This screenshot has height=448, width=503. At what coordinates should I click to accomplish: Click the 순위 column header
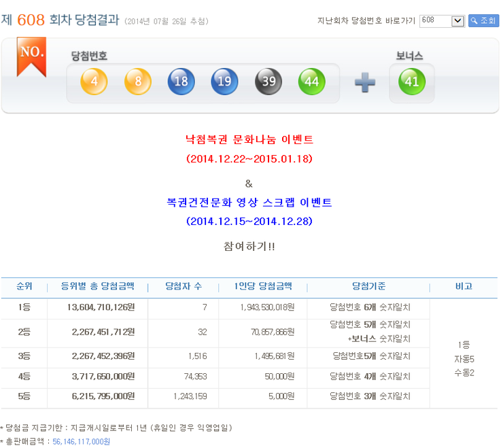(x=24, y=286)
